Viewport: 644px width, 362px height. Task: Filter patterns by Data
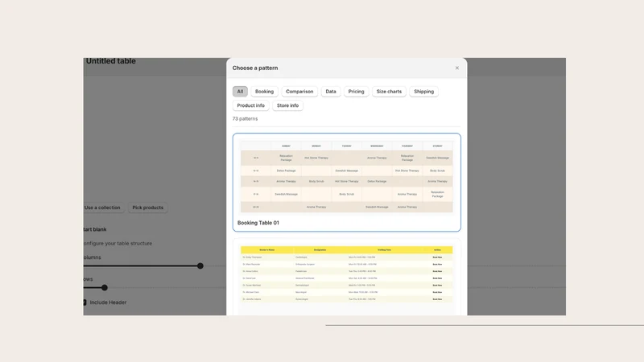coord(331,92)
